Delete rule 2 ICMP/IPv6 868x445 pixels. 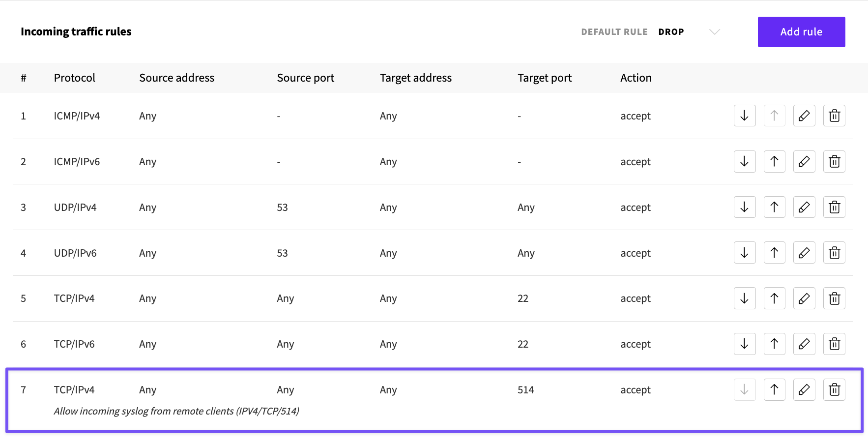point(834,161)
